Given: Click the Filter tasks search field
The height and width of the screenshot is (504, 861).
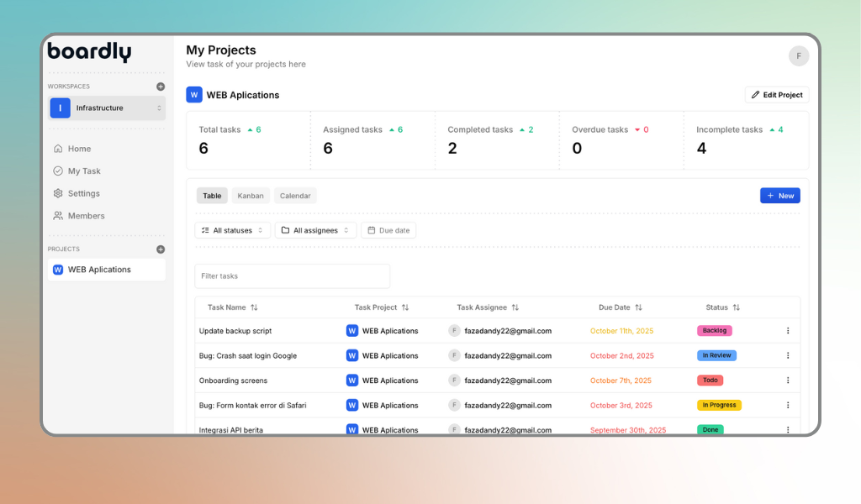Looking at the screenshot, I should 292,276.
